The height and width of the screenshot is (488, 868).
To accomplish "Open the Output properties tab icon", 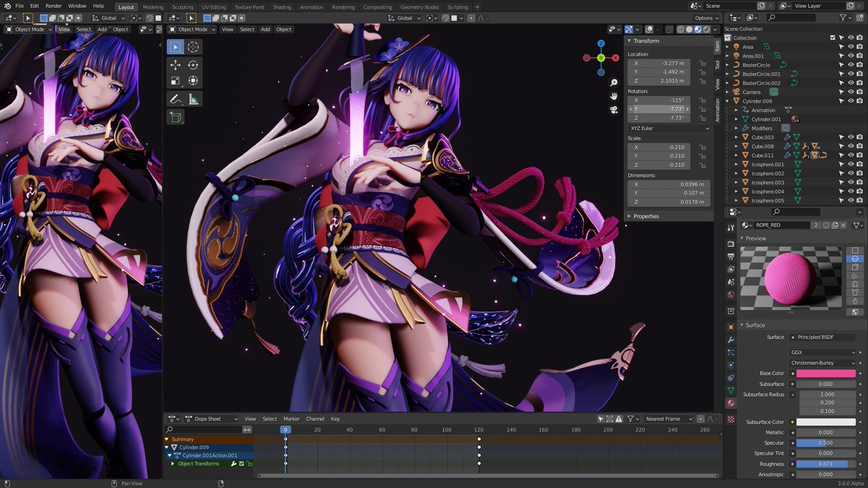I will click(731, 257).
